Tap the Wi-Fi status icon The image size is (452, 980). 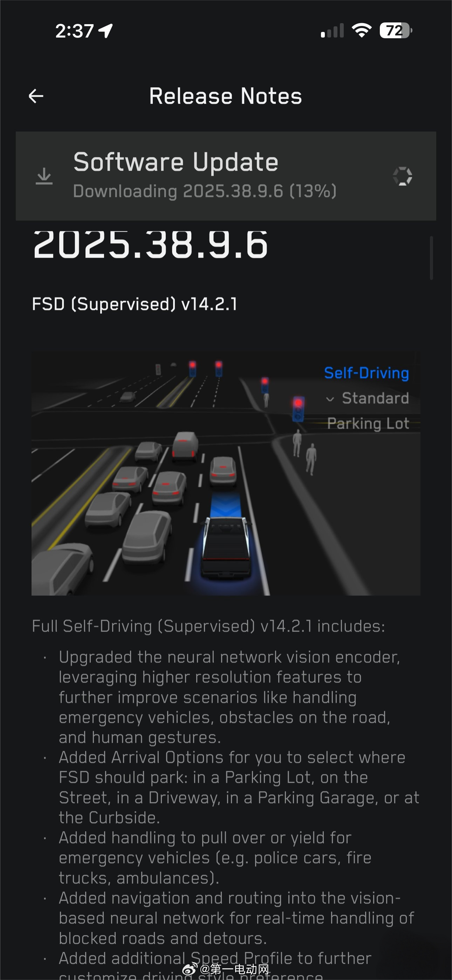[362, 31]
